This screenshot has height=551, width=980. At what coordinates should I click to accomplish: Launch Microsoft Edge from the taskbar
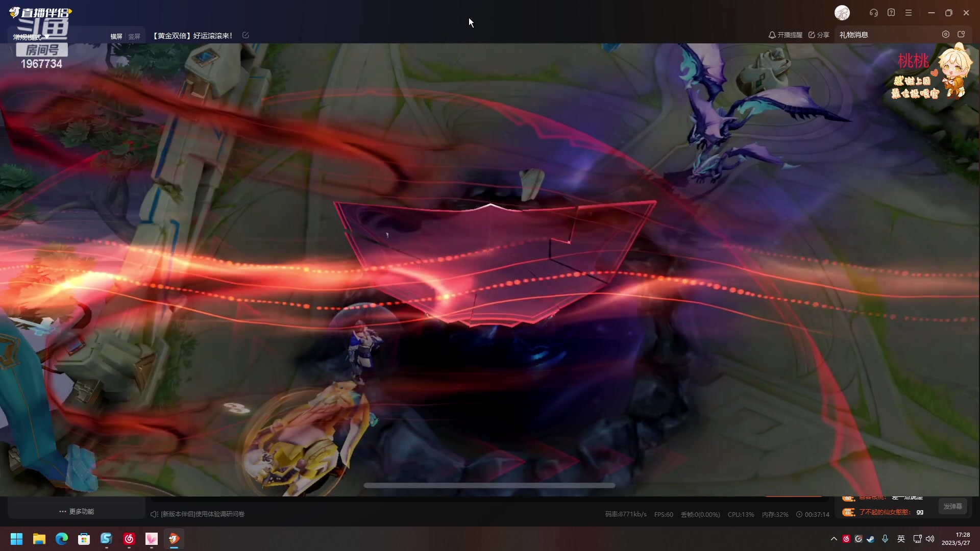[62, 539]
